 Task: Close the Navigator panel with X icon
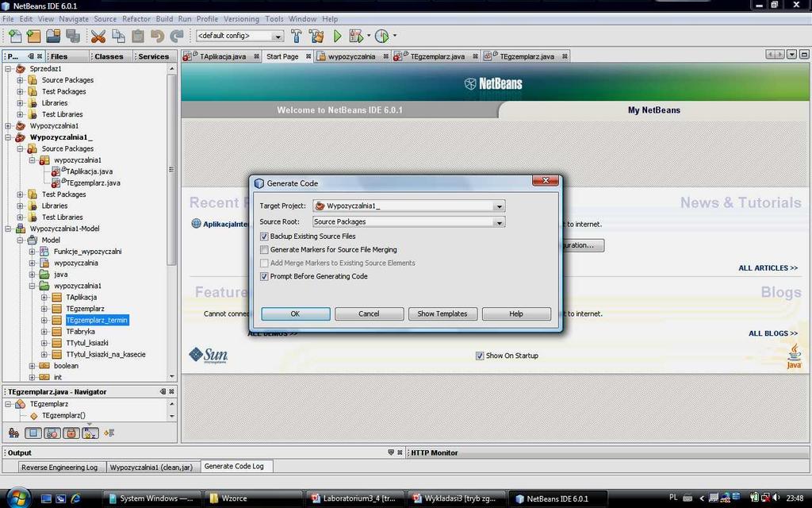[172, 391]
